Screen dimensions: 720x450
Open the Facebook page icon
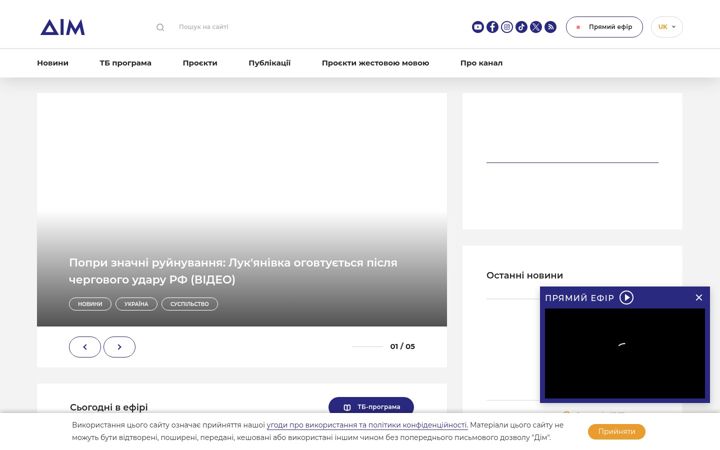pyautogui.click(x=492, y=27)
